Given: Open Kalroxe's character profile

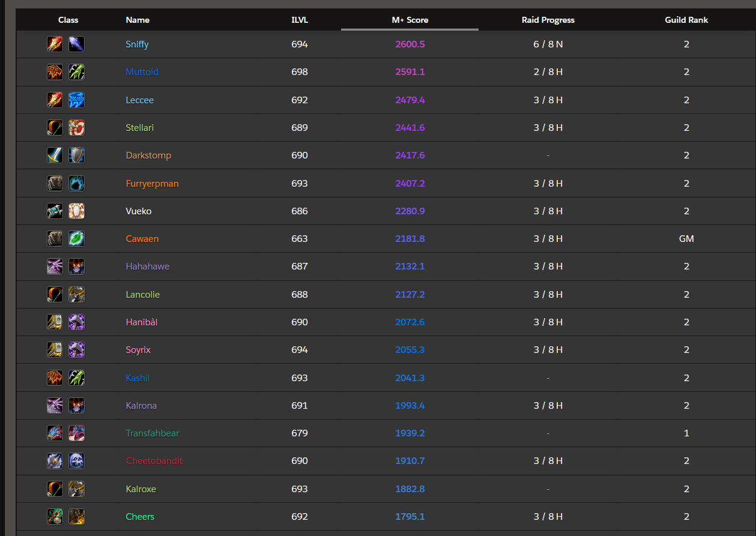Looking at the screenshot, I should coord(141,489).
